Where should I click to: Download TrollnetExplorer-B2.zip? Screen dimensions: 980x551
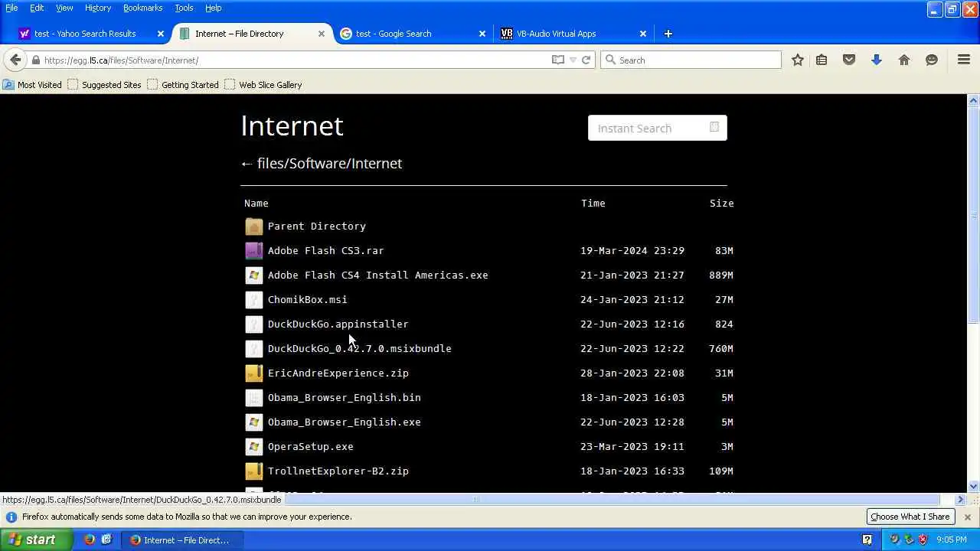(338, 471)
